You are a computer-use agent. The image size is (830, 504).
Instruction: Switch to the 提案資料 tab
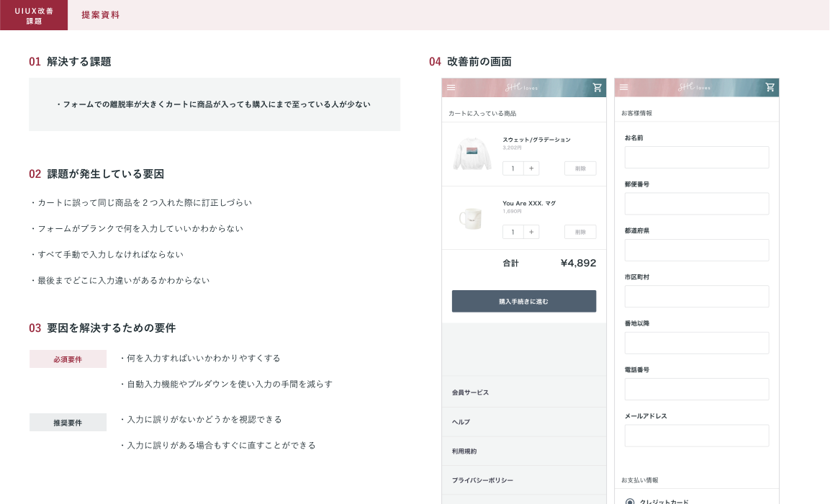(101, 15)
